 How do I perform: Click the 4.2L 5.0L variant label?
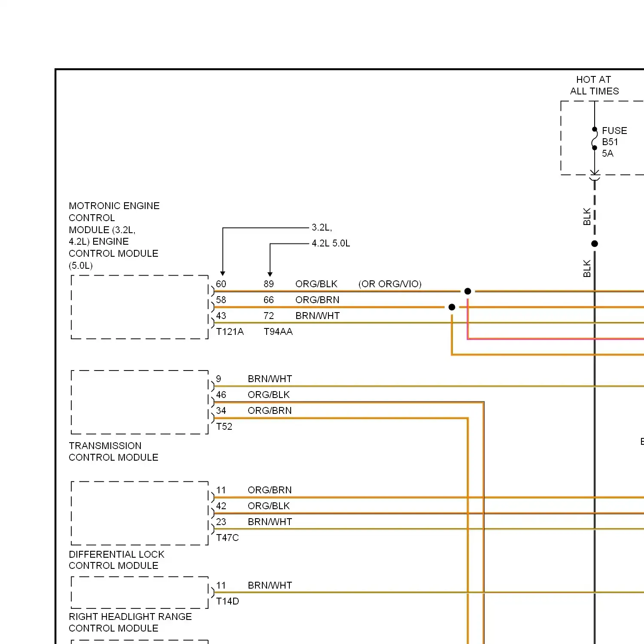pos(331,243)
